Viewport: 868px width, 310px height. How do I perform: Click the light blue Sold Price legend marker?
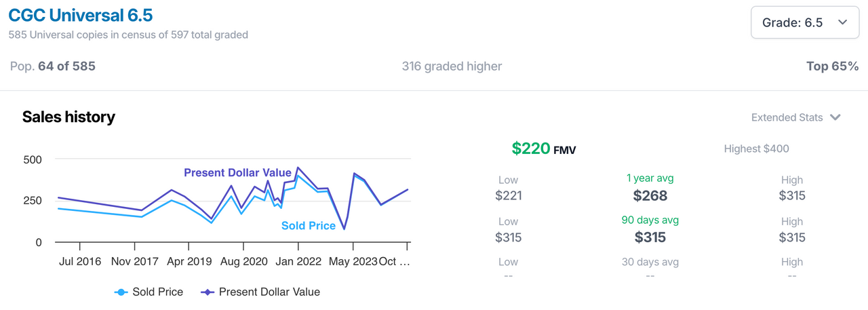click(121, 292)
